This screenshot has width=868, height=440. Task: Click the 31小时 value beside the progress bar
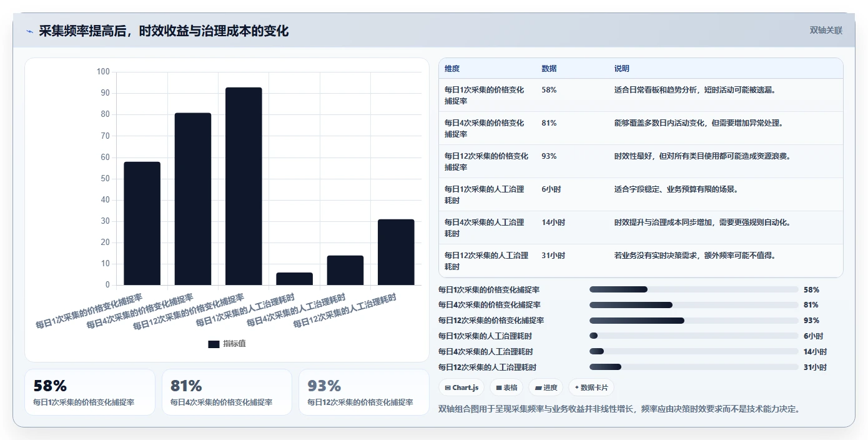click(x=815, y=367)
